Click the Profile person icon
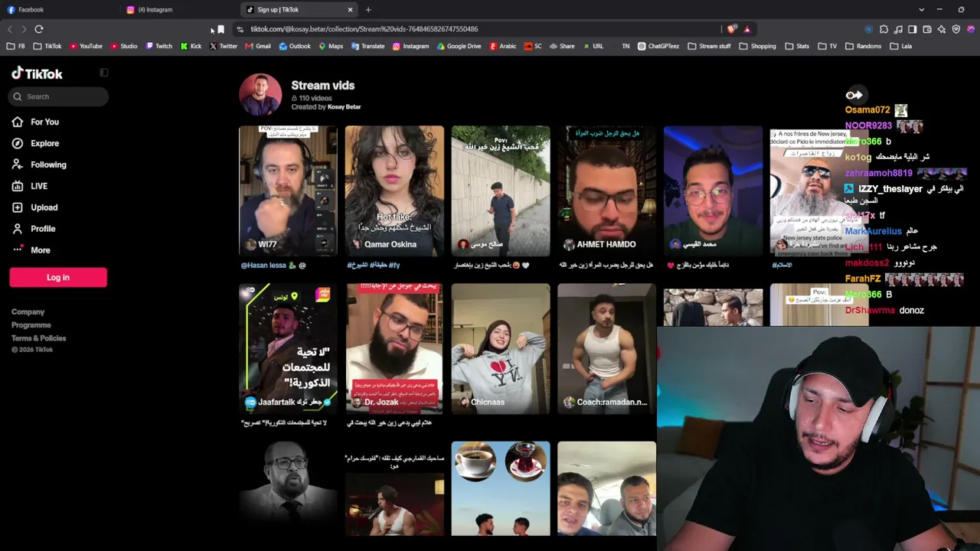 click(x=18, y=229)
